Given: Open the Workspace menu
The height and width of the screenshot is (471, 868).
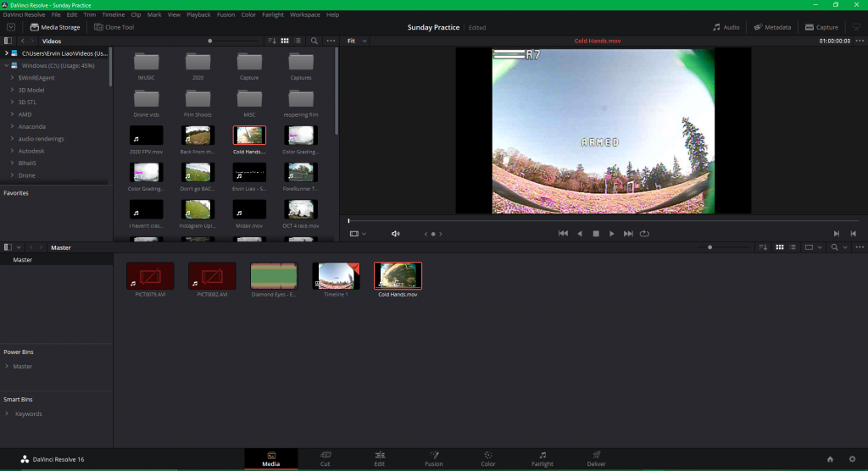Looking at the screenshot, I should tap(304, 15).
